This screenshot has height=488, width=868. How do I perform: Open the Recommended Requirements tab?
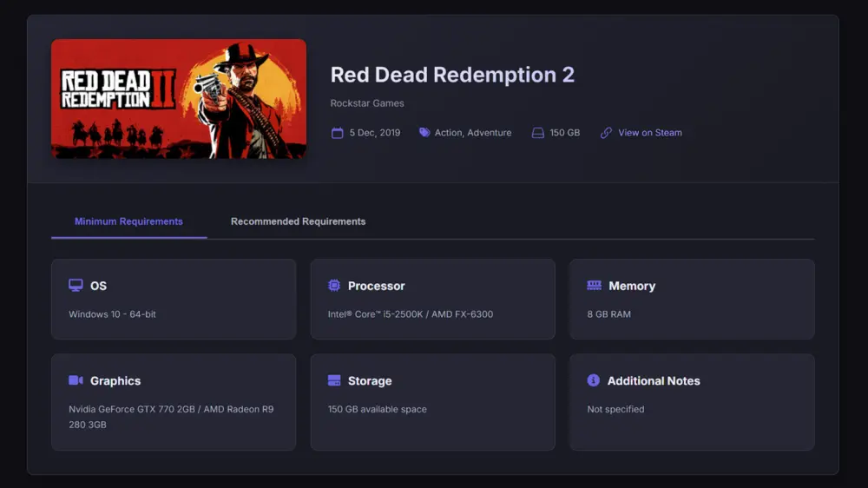pos(298,221)
